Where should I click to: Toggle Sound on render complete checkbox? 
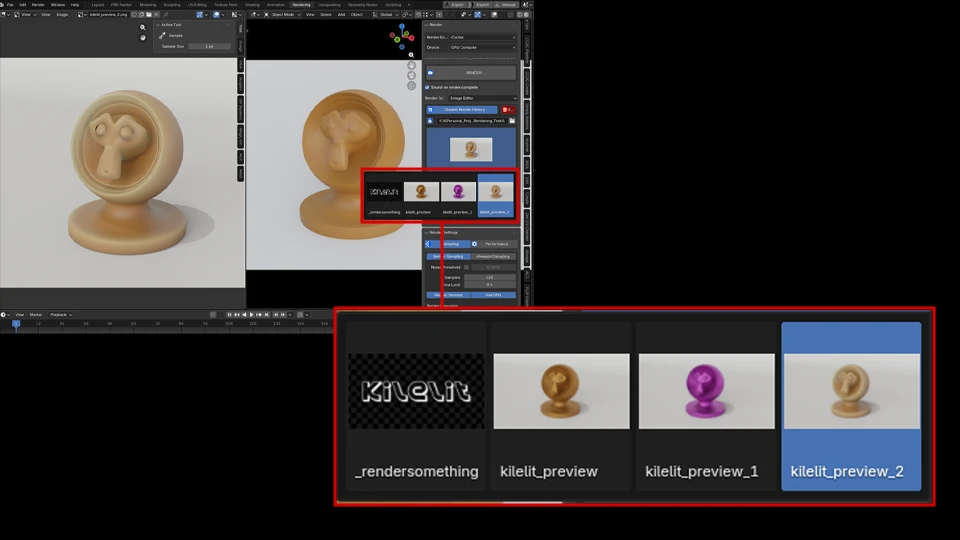(427, 87)
